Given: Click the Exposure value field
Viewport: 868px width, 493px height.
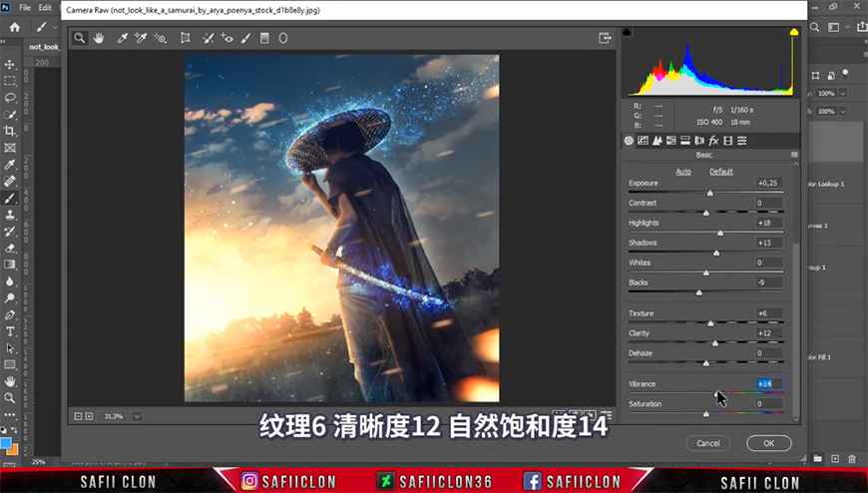Looking at the screenshot, I should click(x=769, y=183).
